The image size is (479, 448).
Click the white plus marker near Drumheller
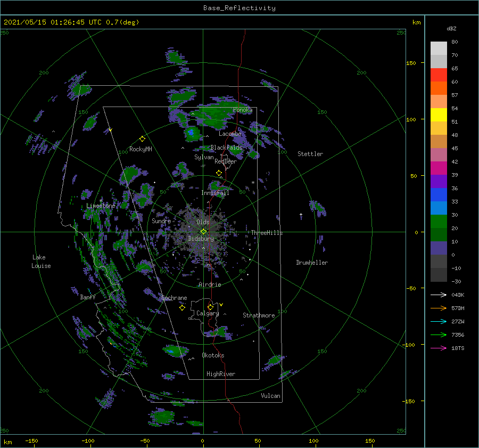[301, 215]
